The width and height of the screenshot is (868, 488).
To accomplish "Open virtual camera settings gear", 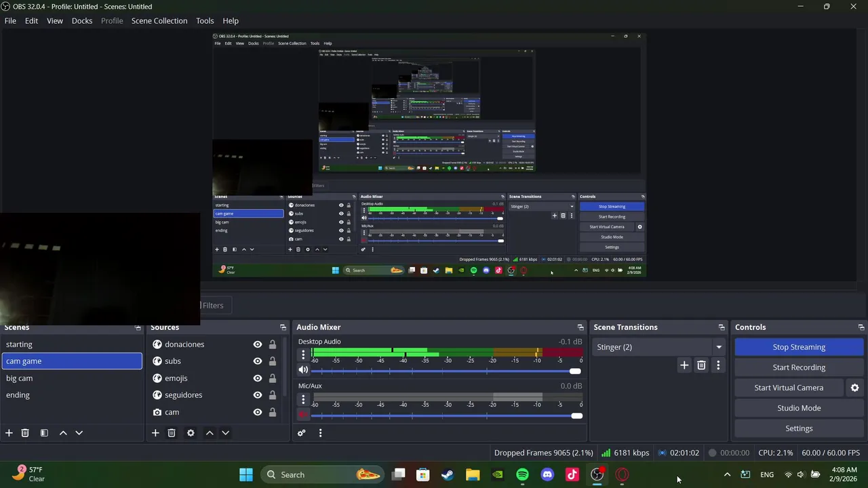I will (854, 388).
